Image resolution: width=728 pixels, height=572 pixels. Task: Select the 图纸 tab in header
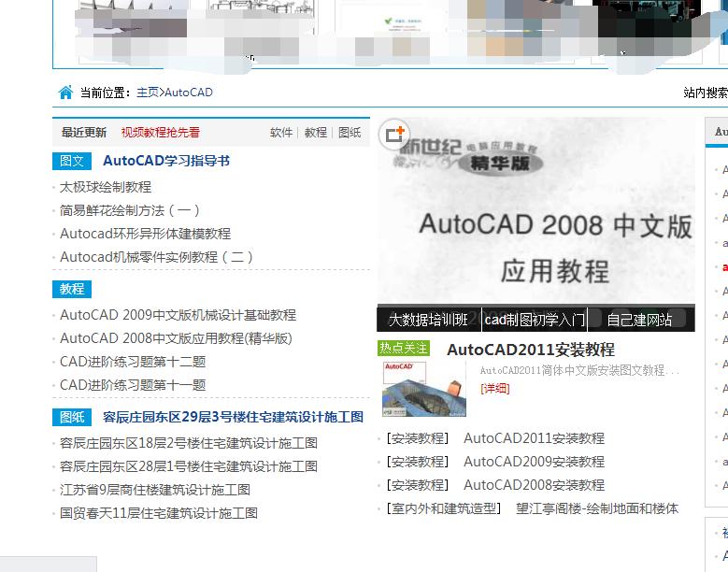(350, 133)
